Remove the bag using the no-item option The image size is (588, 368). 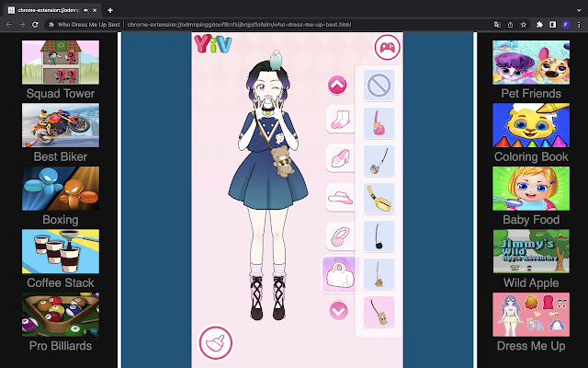pyautogui.click(x=379, y=86)
